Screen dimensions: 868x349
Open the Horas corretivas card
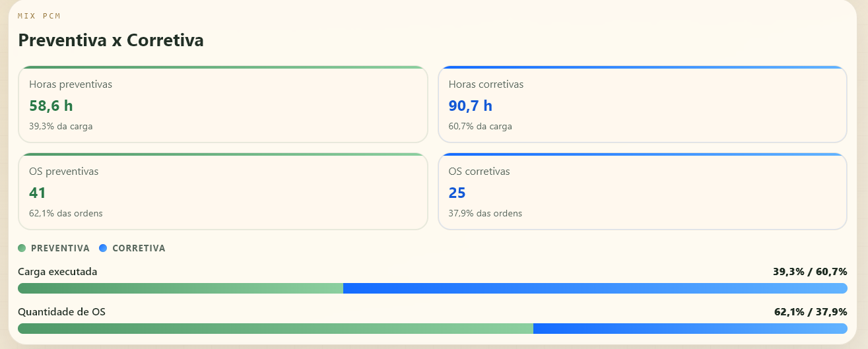click(642, 105)
